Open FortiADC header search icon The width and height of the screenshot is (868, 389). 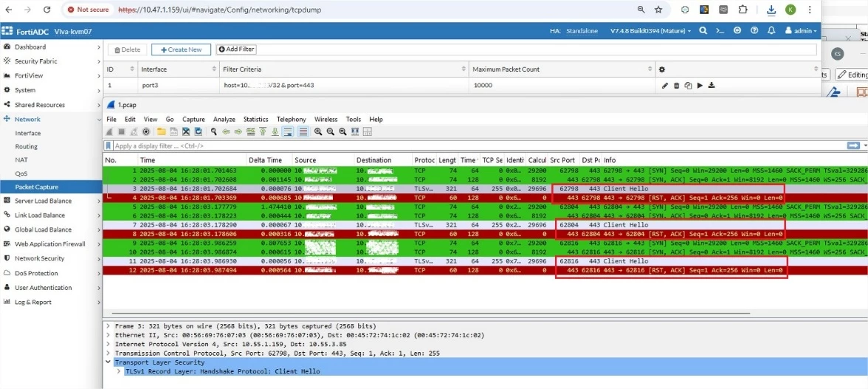703,31
